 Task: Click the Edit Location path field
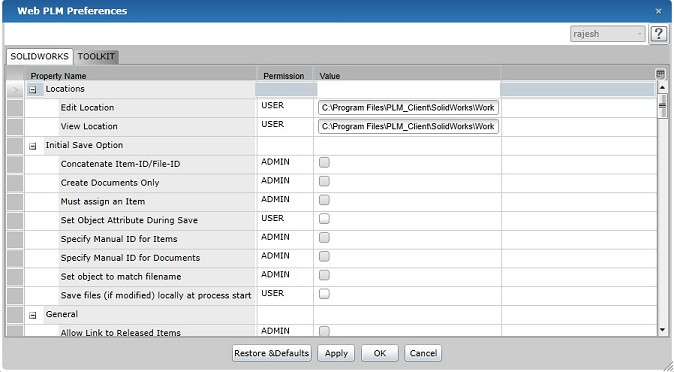click(x=408, y=108)
